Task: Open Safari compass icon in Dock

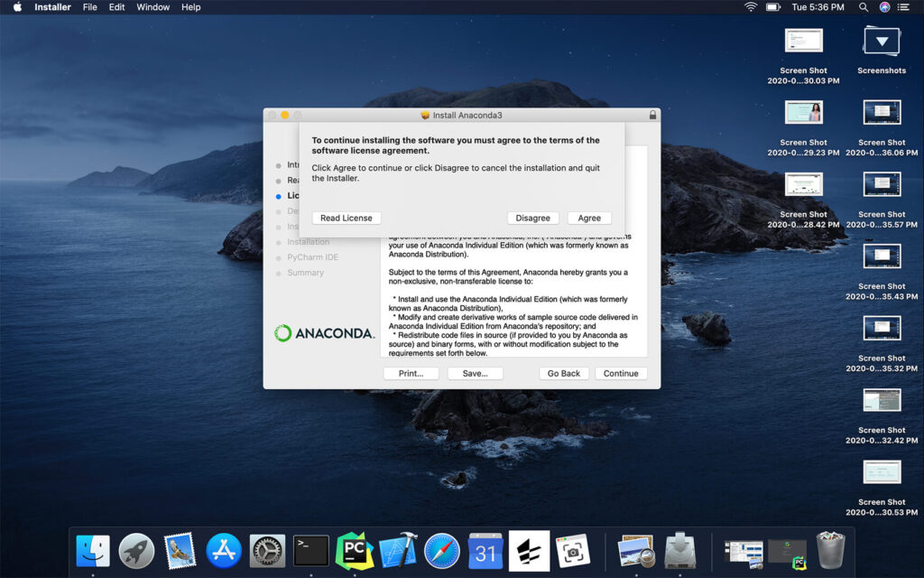Action: (442, 552)
